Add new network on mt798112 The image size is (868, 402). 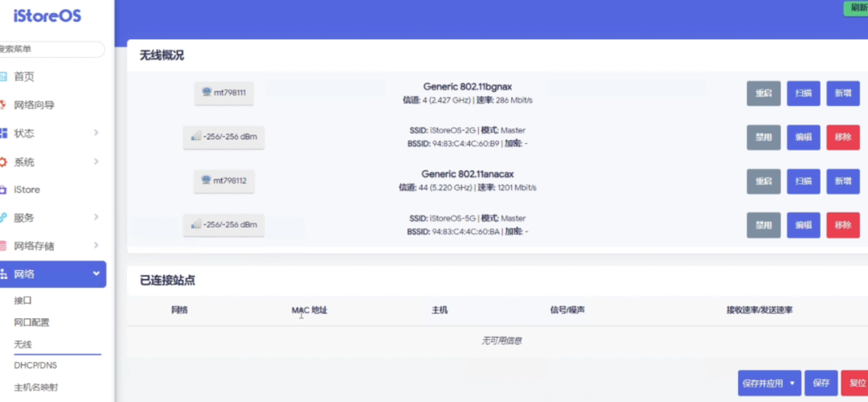pos(843,181)
